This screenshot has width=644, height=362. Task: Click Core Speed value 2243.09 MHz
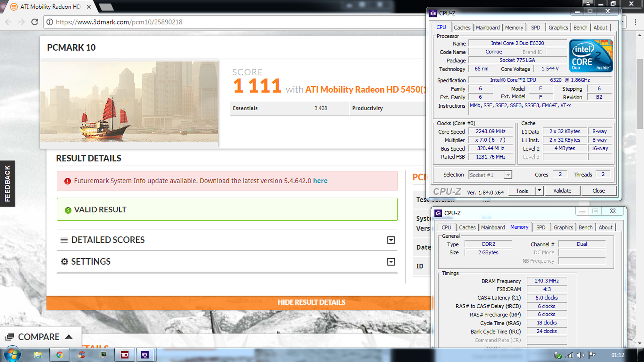point(490,132)
